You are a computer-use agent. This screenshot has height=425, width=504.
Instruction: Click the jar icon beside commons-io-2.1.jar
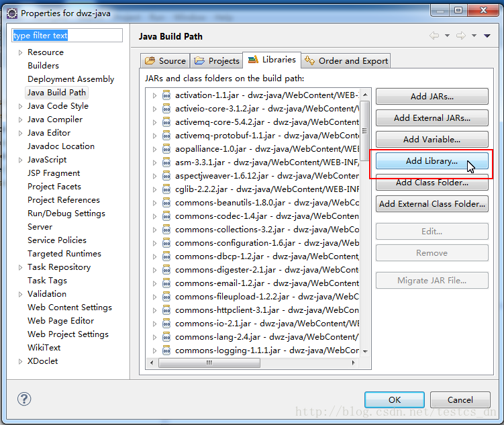click(166, 324)
